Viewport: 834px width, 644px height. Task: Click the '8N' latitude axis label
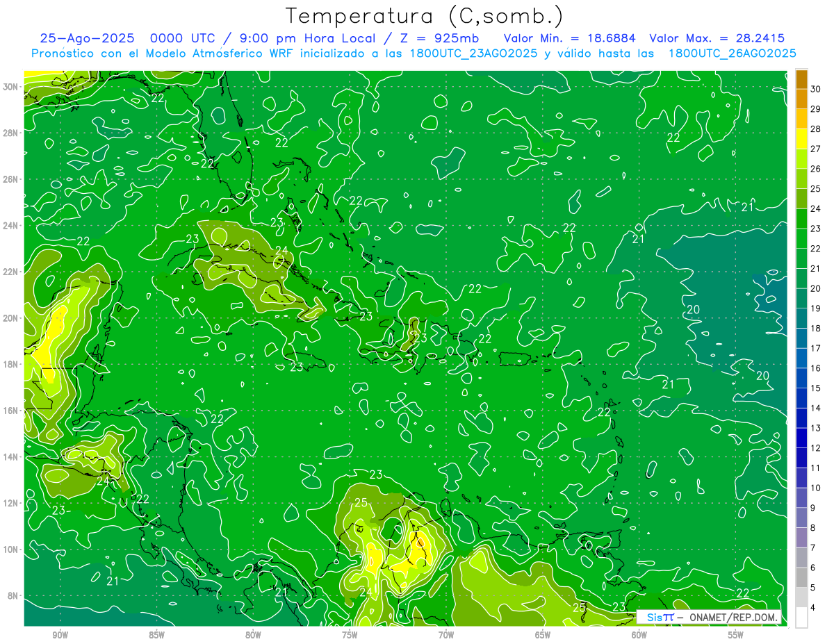13,596
